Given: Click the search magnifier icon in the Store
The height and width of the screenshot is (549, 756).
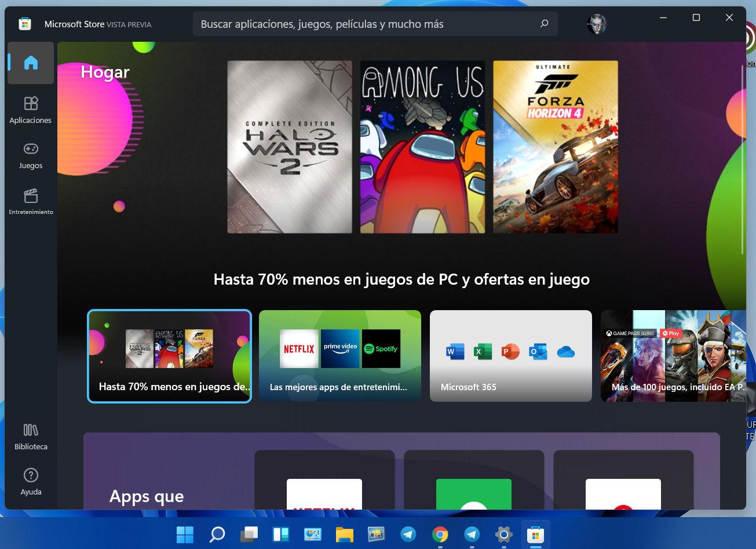Looking at the screenshot, I should [x=544, y=24].
